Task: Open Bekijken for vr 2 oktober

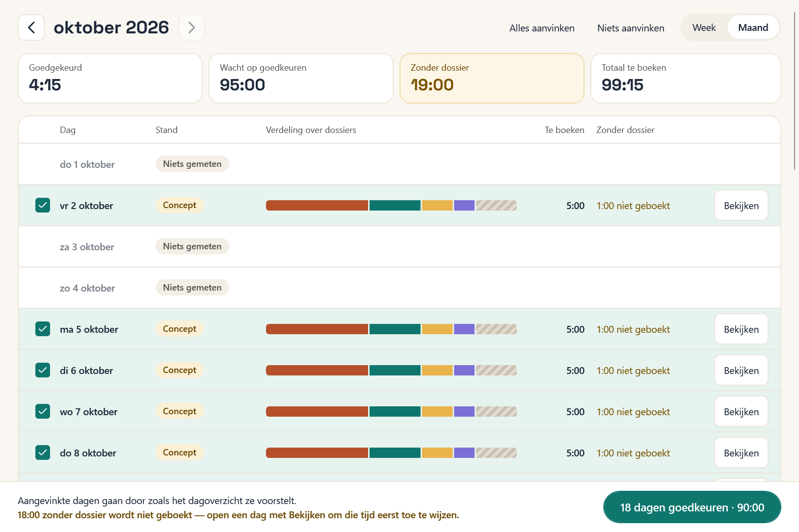Action: [x=741, y=206]
